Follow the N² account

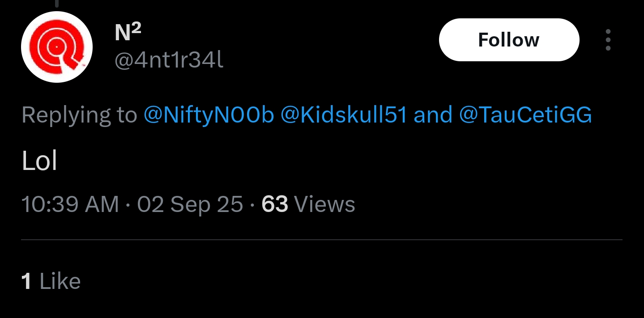coord(509,40)
